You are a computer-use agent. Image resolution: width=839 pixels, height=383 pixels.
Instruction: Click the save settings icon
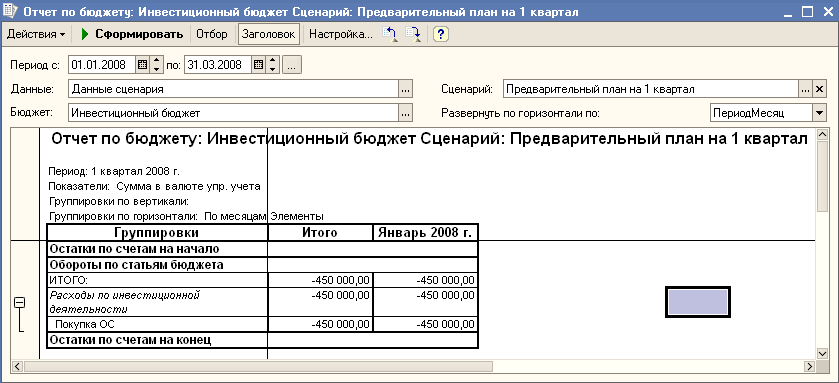pyautogui.click(x=413, y=34)
